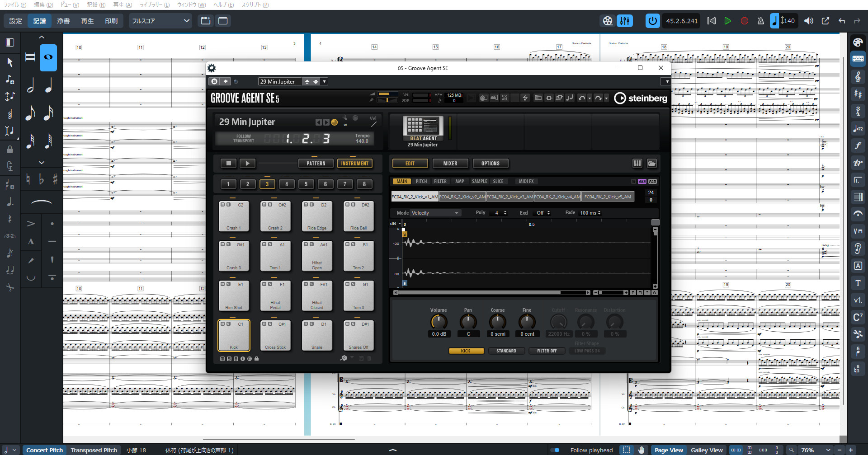868x455 pixels.
Task: Select Transposed Pitch option
Action: click(x=94, y=450)
